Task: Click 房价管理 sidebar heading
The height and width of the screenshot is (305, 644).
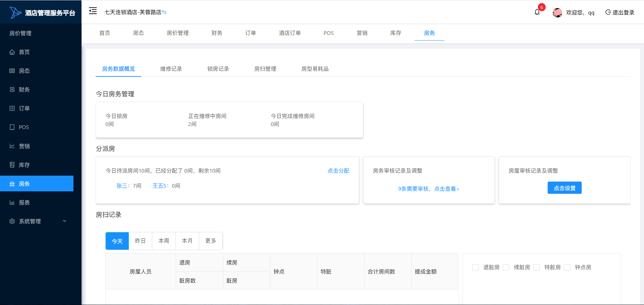Action: coord(20,33)
